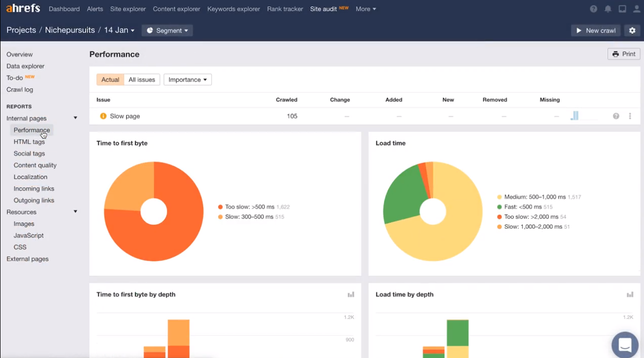Image resolution: width=644 pixels, height=358 pixels.
Task: Expand the Segment dropdown
Action: (x=167, y=30)
